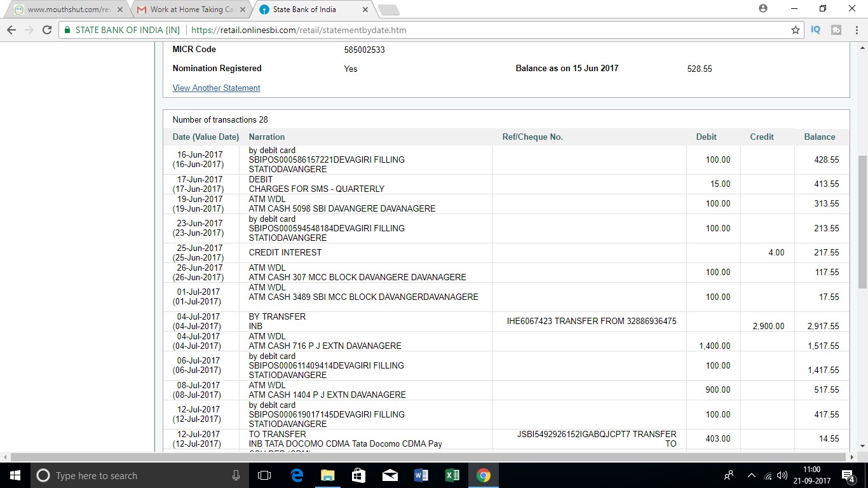Open Chrome menu three dots

point(855,30)
